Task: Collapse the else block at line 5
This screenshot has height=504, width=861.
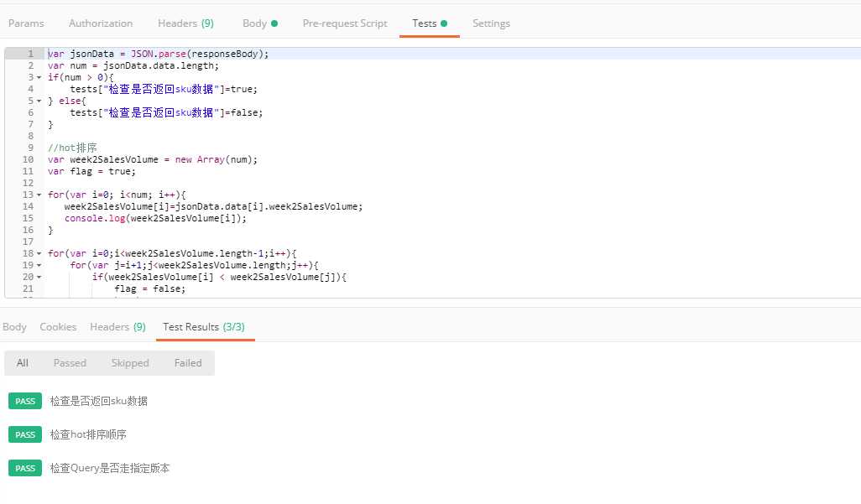Action: point(39,101)
